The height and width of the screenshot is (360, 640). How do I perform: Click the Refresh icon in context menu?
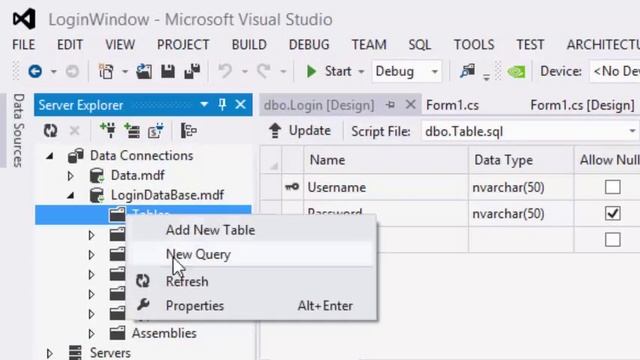pos(143,281)
